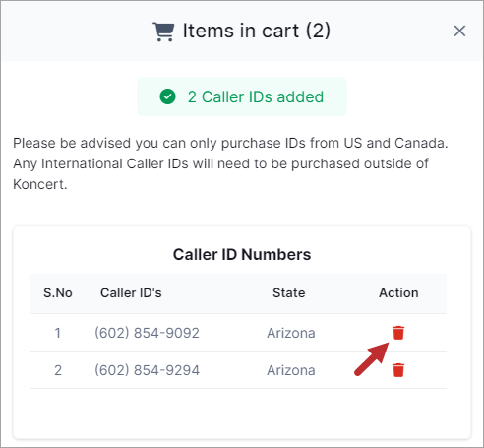This screenshot has height=448, width=484.
Task: Click the Caller ID Numbers heading
Action: coord(242,255)
